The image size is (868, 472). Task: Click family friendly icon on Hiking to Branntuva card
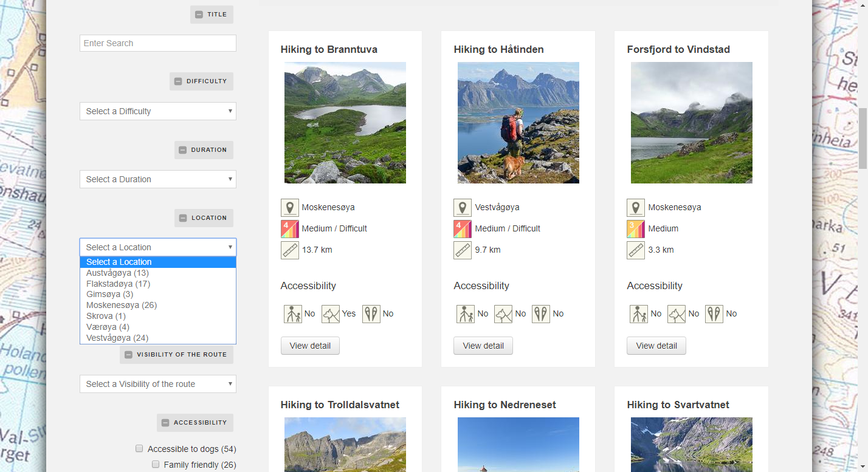[293, 314]
